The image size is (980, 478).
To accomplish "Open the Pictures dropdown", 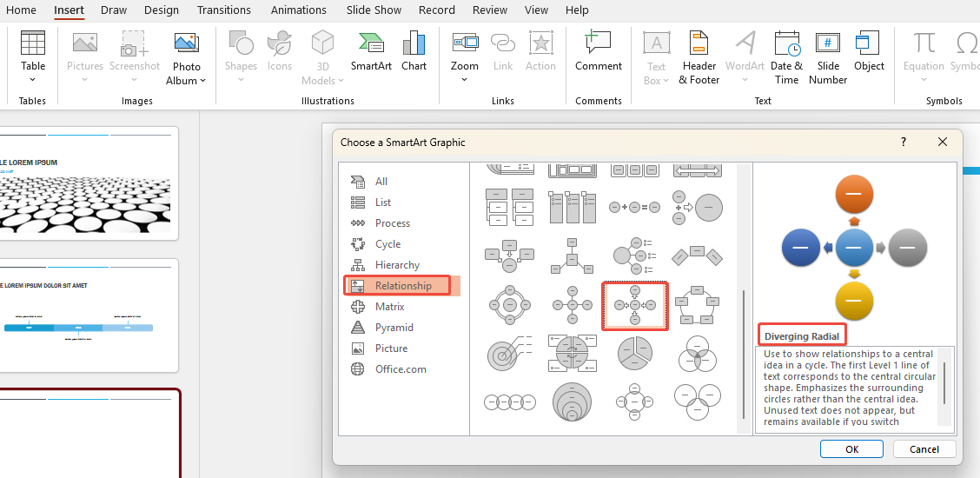I will click(85, 79).
